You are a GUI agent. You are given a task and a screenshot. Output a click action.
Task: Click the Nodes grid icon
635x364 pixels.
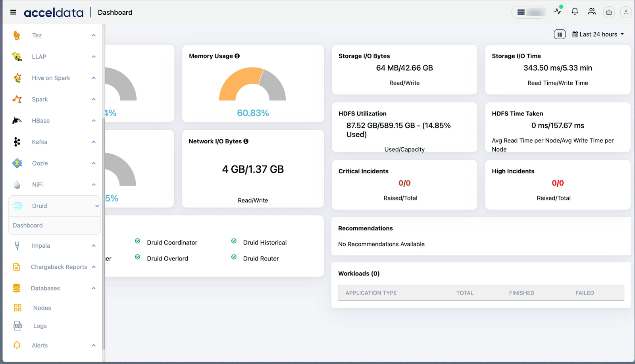tap(17, 308)
